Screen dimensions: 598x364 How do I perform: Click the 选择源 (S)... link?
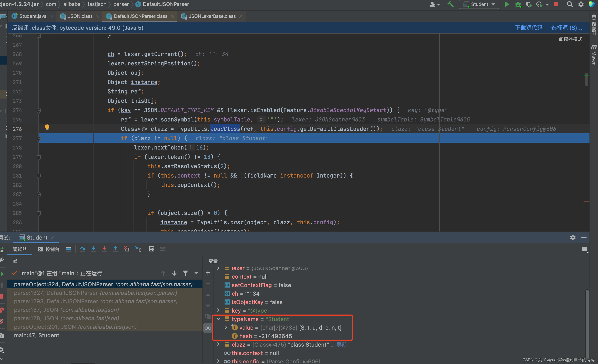pos(567,28)
